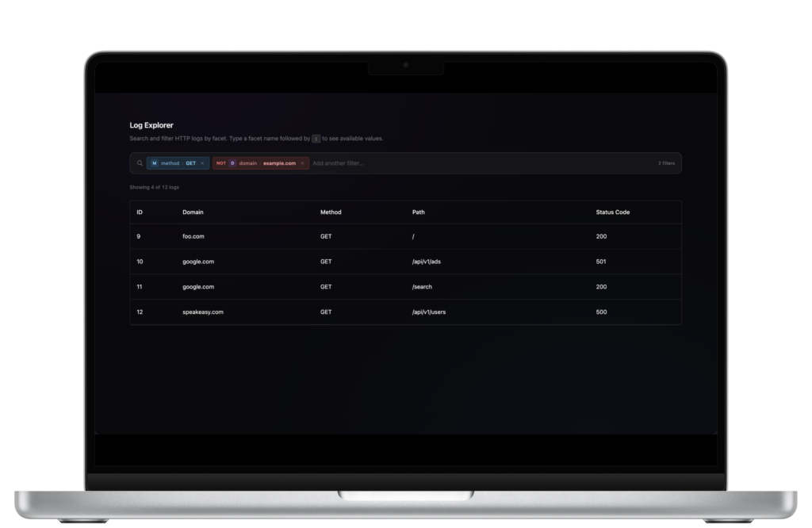This screenshot has width=812, height=528.
Task: Click the GET value in method filter
Action: [190, 163]
